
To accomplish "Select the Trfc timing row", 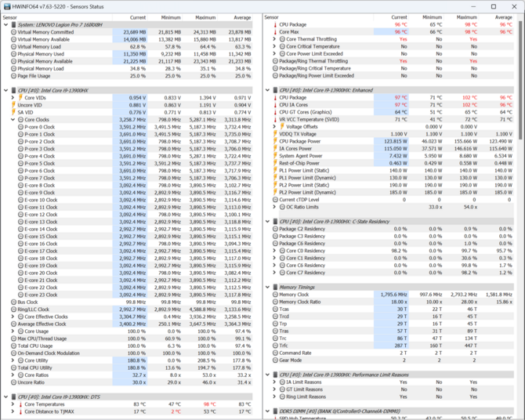I will 393,346.
